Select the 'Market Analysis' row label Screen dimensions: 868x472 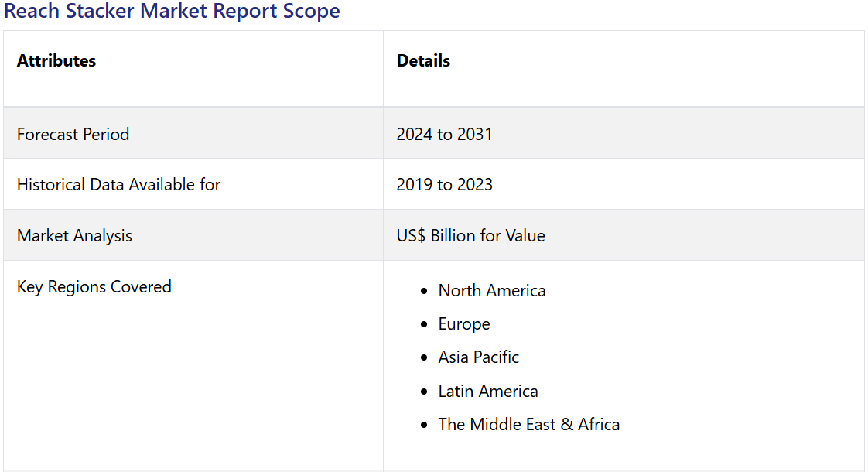74,235
